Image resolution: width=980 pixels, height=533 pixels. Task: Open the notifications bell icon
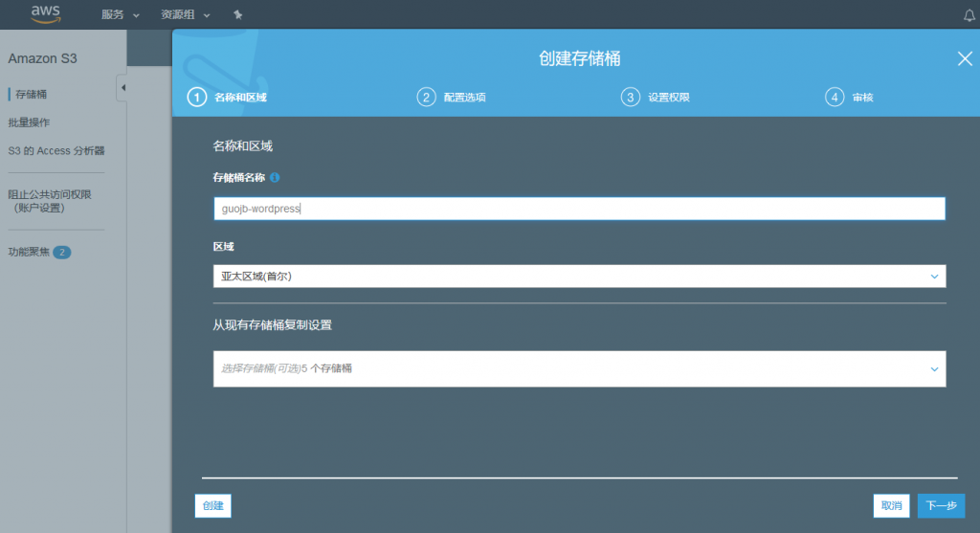[969, 15]
